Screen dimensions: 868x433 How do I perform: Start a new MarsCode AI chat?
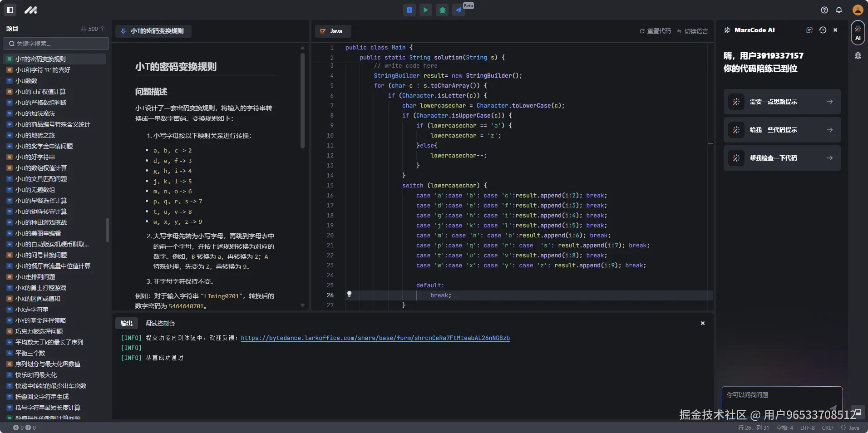pos(809,30)
